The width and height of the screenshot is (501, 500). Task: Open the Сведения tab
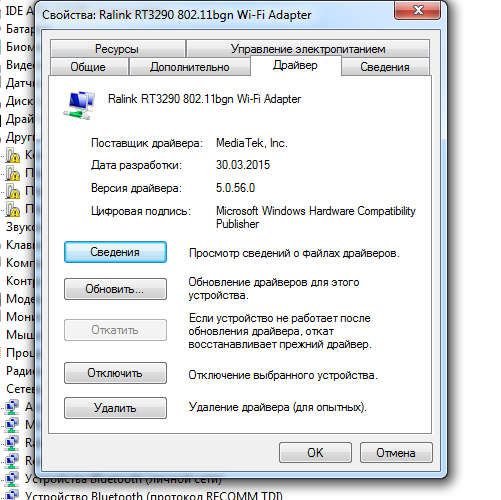tap(385, 67)
